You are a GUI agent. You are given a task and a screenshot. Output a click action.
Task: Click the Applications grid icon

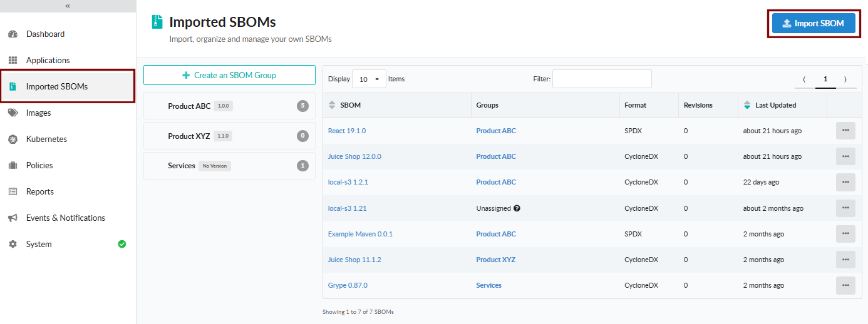(x=13, y=61)
